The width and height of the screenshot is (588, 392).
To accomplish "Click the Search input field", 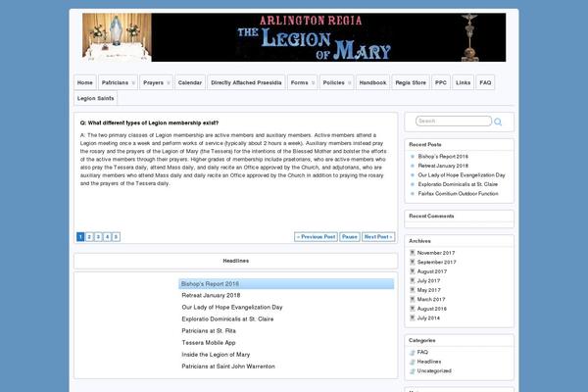I will [x=454, y=122].
